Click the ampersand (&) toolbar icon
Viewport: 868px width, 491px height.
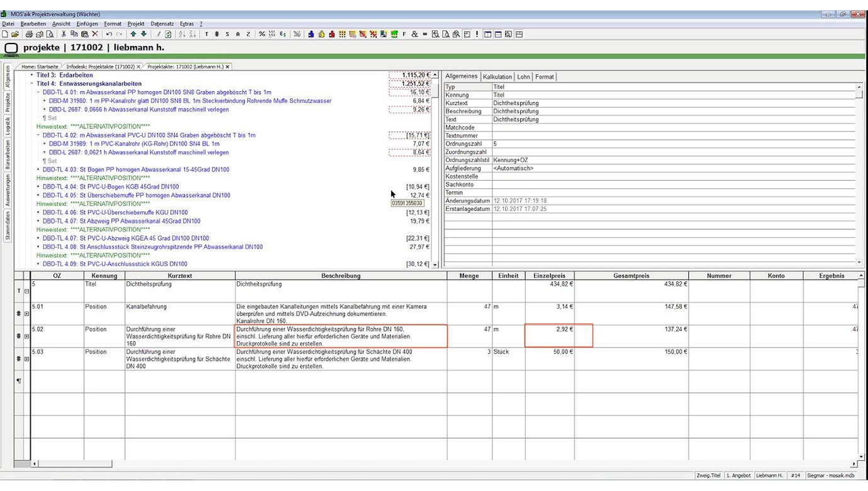pos(415,34)
